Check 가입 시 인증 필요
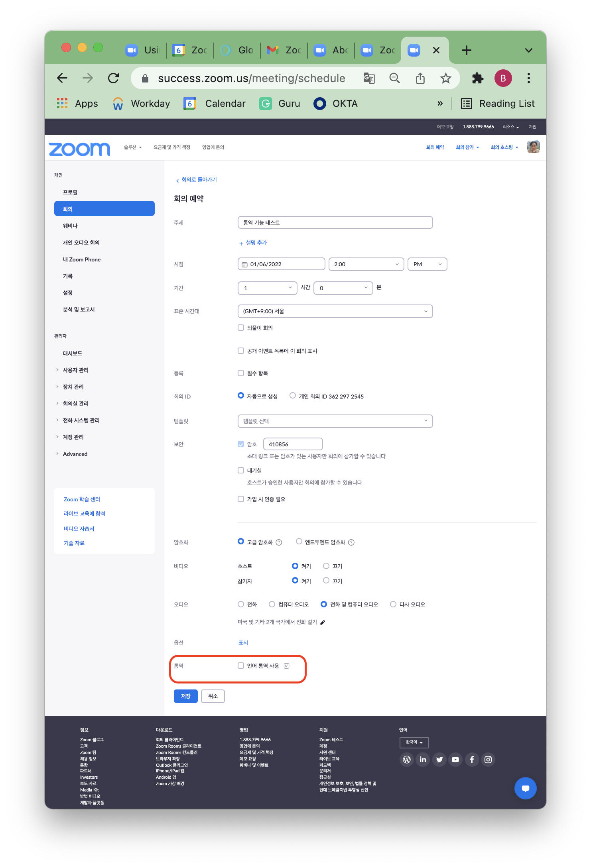This screenshot has width=591, height=868. pyautogui.click(x=241, y=499)
